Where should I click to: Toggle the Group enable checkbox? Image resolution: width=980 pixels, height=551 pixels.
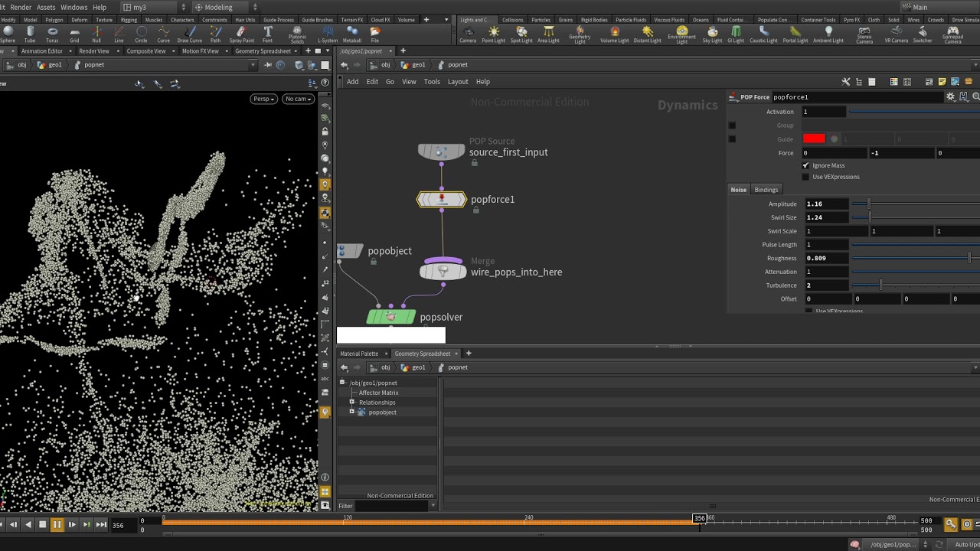point(732,126)
